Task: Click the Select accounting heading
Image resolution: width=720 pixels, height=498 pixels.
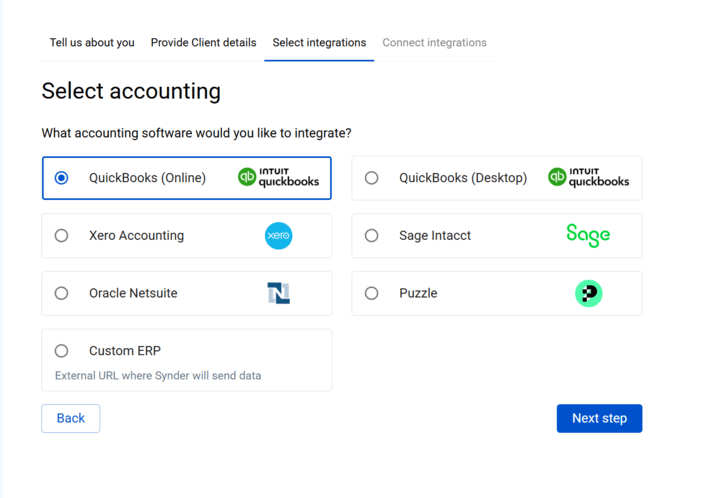Action: [131, 91]
